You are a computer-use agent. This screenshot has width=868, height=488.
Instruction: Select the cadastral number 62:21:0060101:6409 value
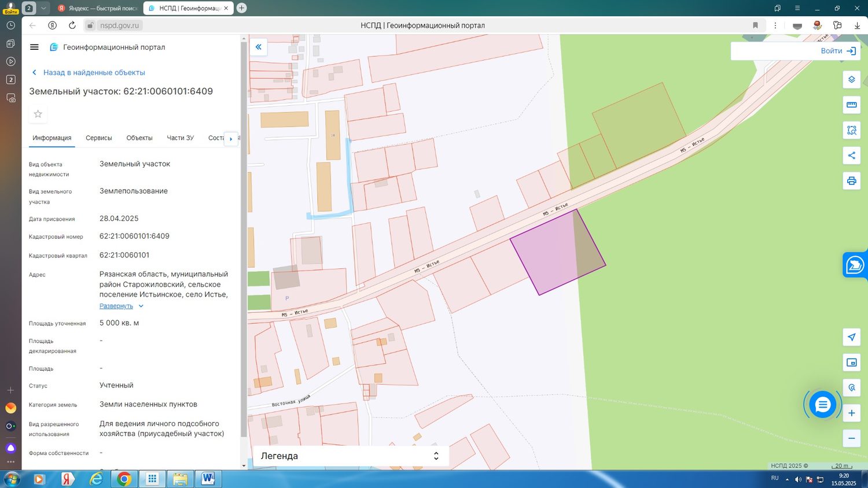coord(134,236)
